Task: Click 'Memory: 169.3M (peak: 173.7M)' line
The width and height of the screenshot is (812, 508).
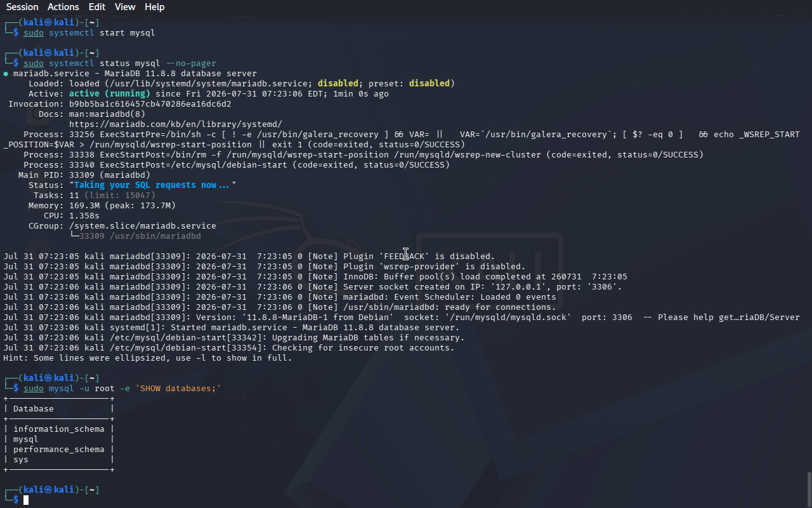Action: pyautogui.click(x=102, y=206)
